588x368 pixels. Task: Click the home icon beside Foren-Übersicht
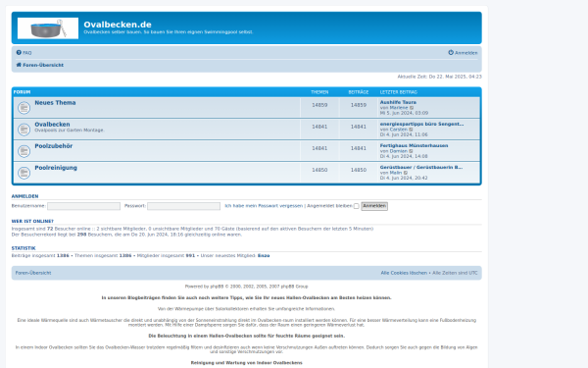(x=19, y=65)
